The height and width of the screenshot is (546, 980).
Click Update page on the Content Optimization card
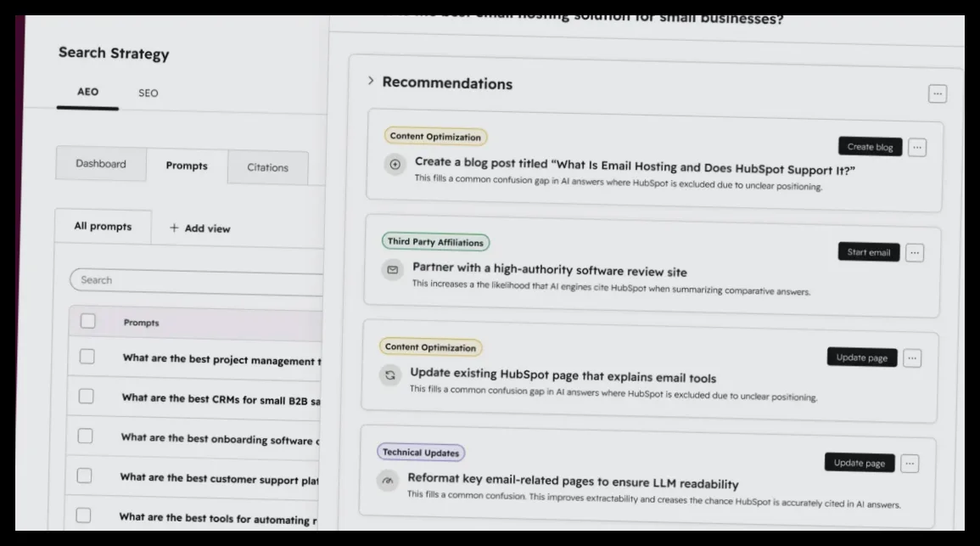[x=862, y=357]
